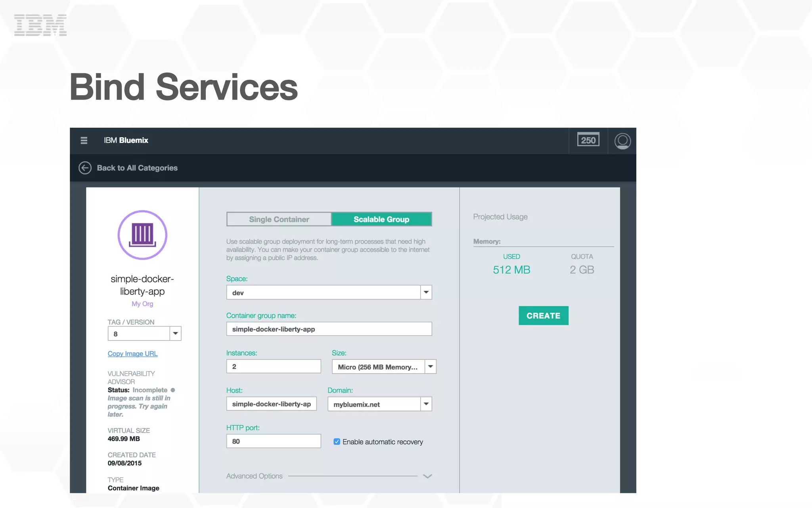Image resolution: width=812 pixels, height=508 pixels.
Task: Click the Copy Image URL link
Action: 132,354
